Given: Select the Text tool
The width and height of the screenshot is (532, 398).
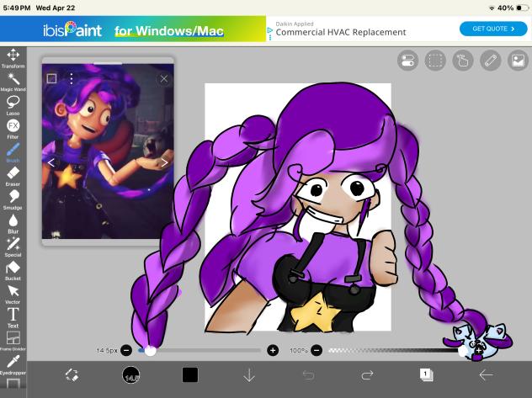Looking at the screenshot, I should 13,318.
